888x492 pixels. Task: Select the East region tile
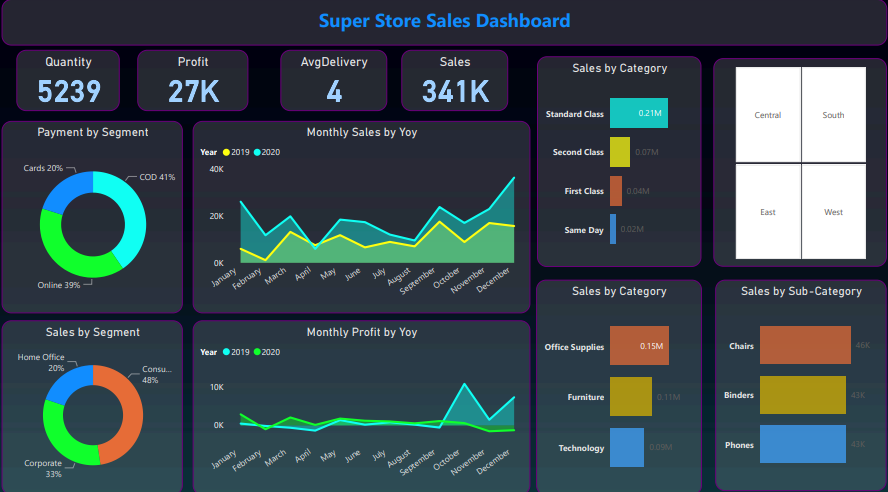tap(768, 212)
